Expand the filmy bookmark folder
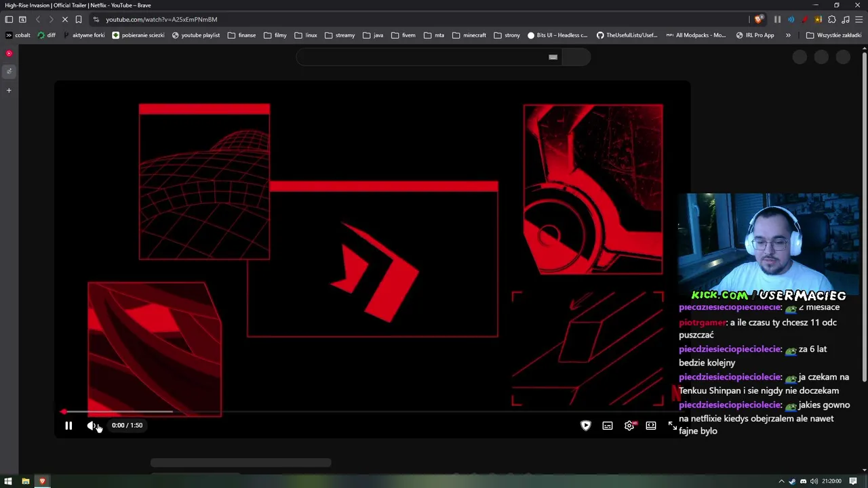868x488 pixels. pyautogui.click(x=275, y=35)
